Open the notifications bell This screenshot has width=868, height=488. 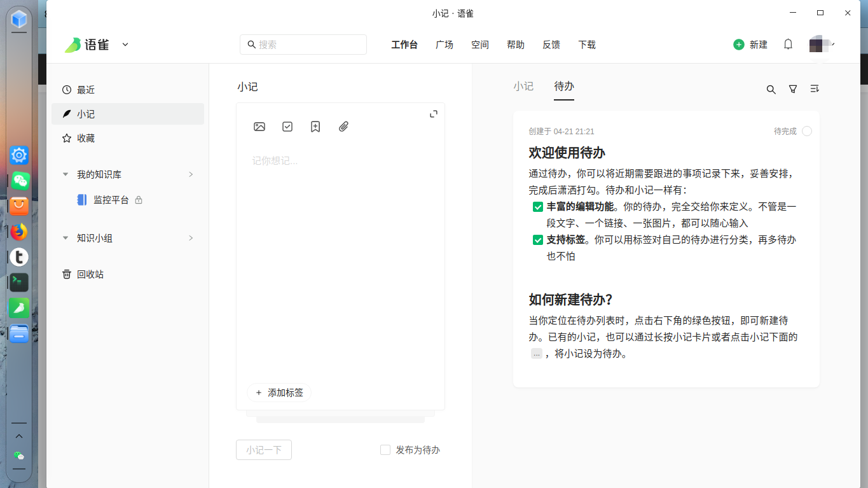tap(788, 45)
